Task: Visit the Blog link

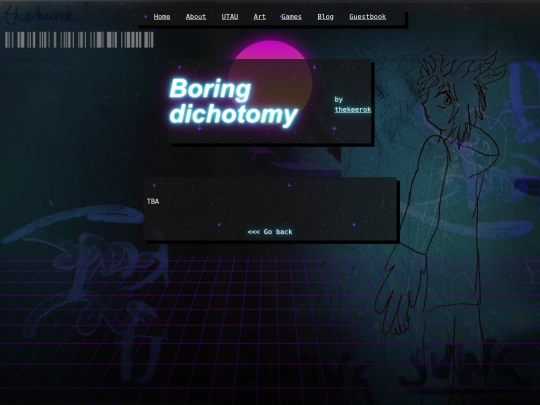Action: tap(325, 17)
